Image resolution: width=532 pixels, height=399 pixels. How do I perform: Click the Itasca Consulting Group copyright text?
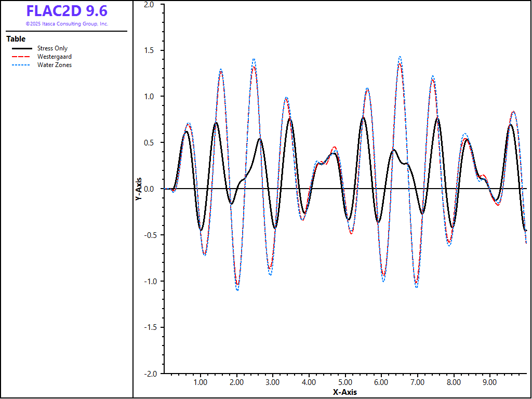coord(67,24)
